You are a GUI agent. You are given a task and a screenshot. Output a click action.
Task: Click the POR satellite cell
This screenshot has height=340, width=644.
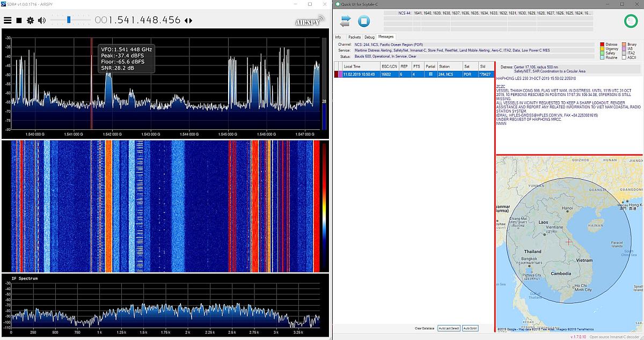(x=470, y=74)
